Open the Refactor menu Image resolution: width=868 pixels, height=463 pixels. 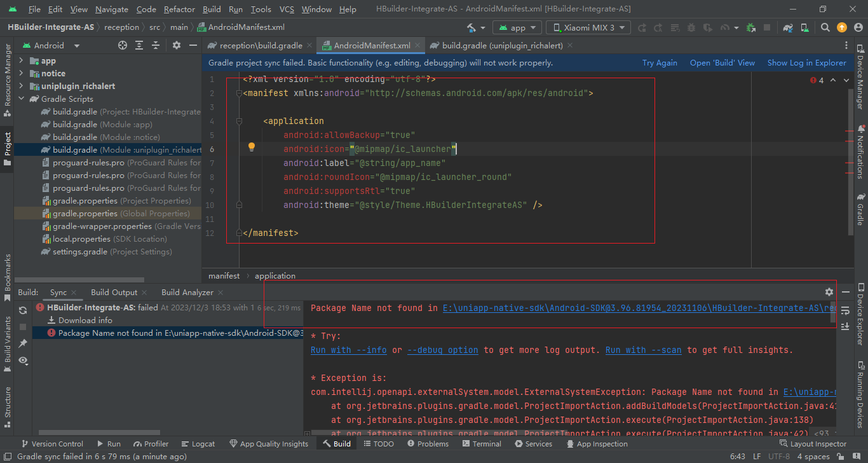[179, 10]
